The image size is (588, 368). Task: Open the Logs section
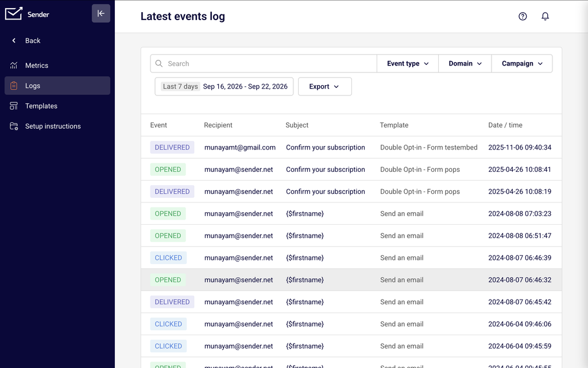tap(57, 86)
